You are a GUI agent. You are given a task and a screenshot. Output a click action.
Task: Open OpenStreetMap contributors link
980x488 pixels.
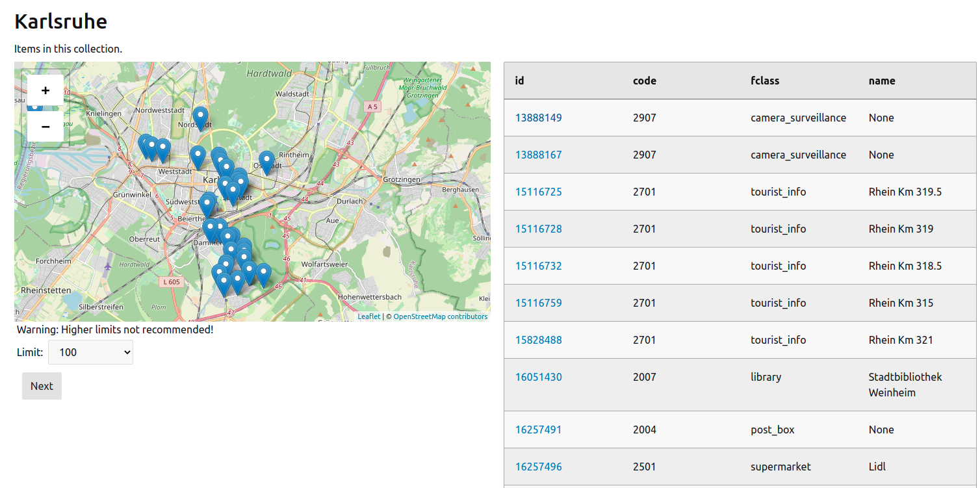pyautogui.click(x=440, y=316)
